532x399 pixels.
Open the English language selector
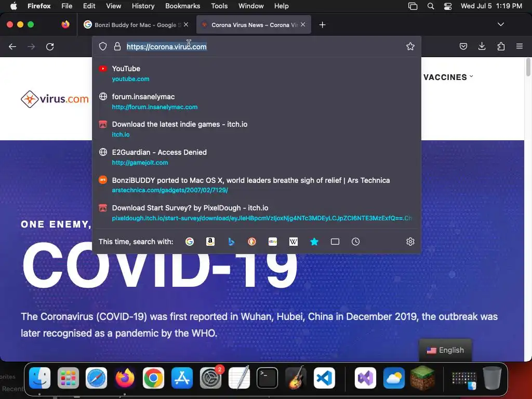point(445,350)
